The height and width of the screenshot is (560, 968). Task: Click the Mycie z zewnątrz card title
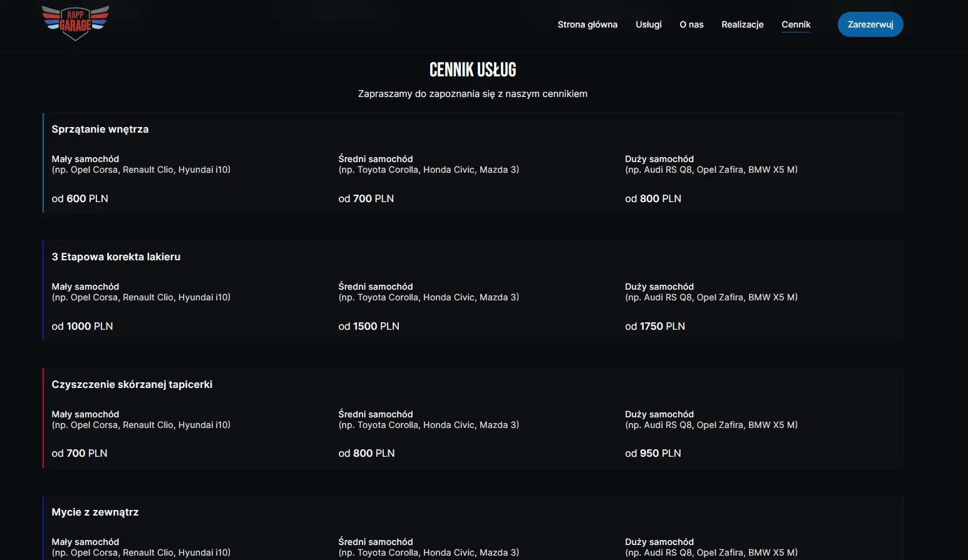tap(95, 512)
